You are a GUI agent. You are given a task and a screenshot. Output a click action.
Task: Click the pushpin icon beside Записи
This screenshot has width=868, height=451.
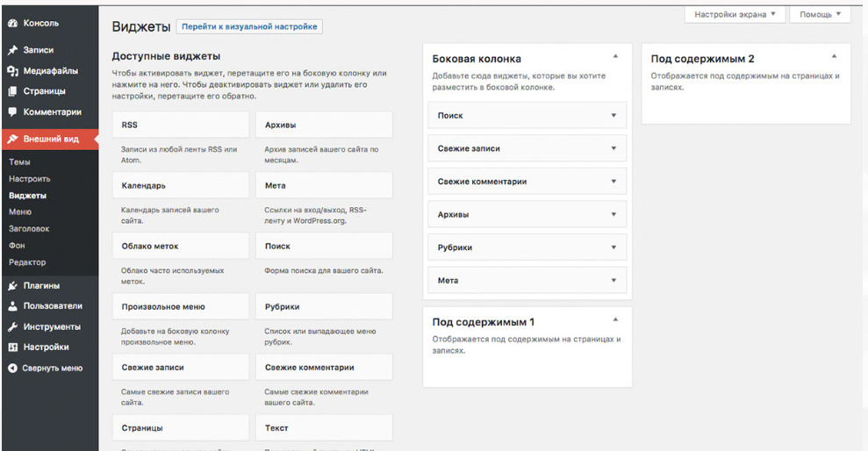13,50
